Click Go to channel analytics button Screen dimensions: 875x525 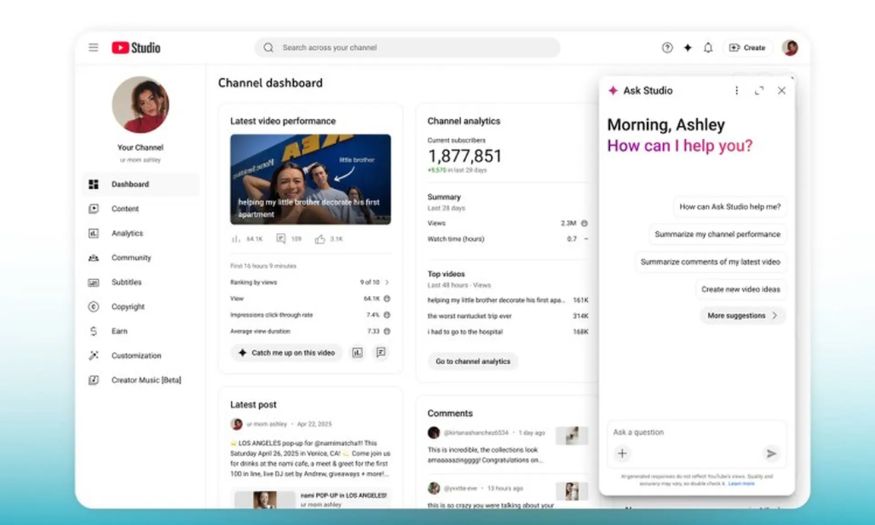click(473, 362)
